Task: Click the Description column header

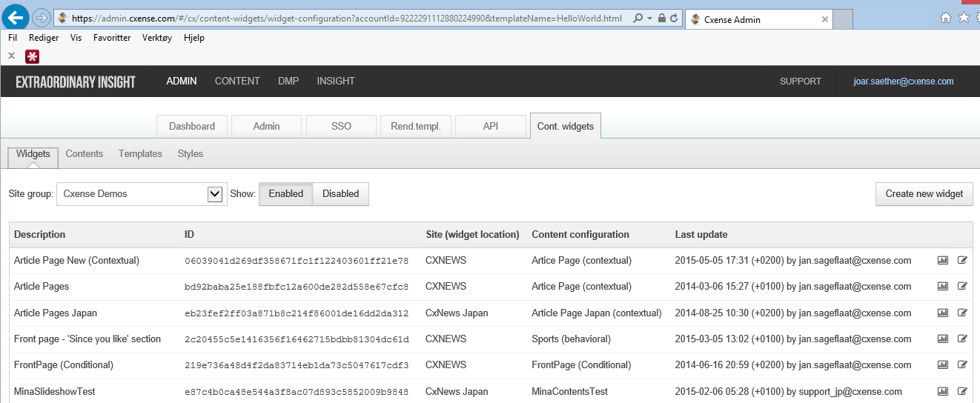Action: 40,235
